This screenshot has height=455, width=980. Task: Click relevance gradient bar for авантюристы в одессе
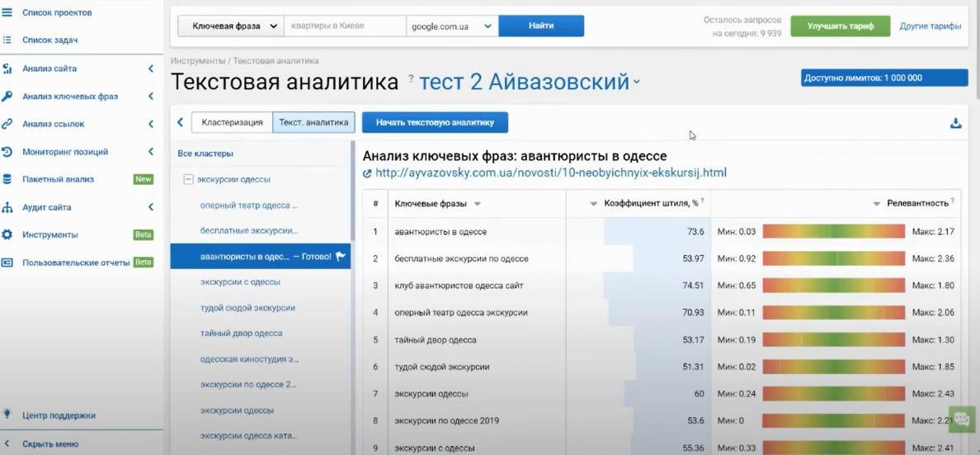click(834, 231)
